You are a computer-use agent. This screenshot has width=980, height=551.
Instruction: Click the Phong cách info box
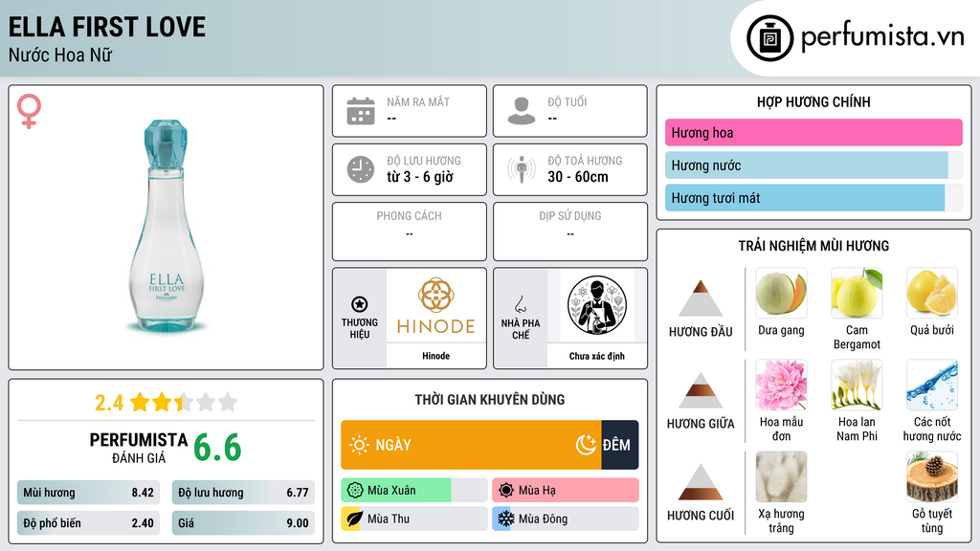click(x=410, y=231)
